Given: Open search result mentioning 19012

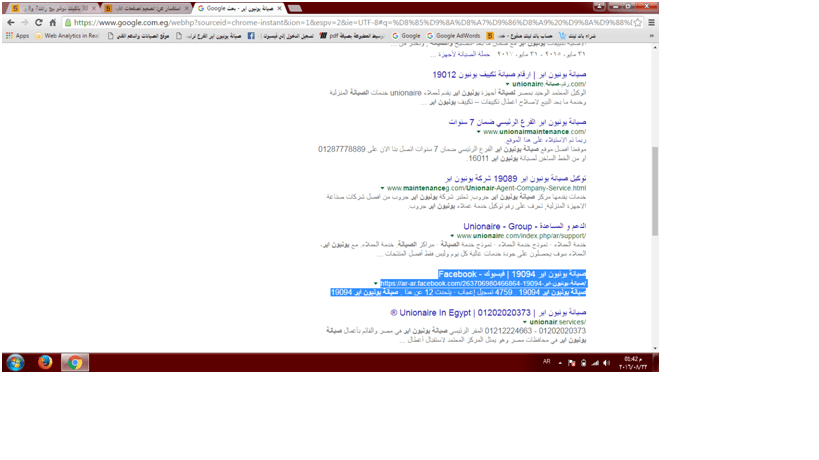Looking at the screenshot, I should click(x=509, y=75).
